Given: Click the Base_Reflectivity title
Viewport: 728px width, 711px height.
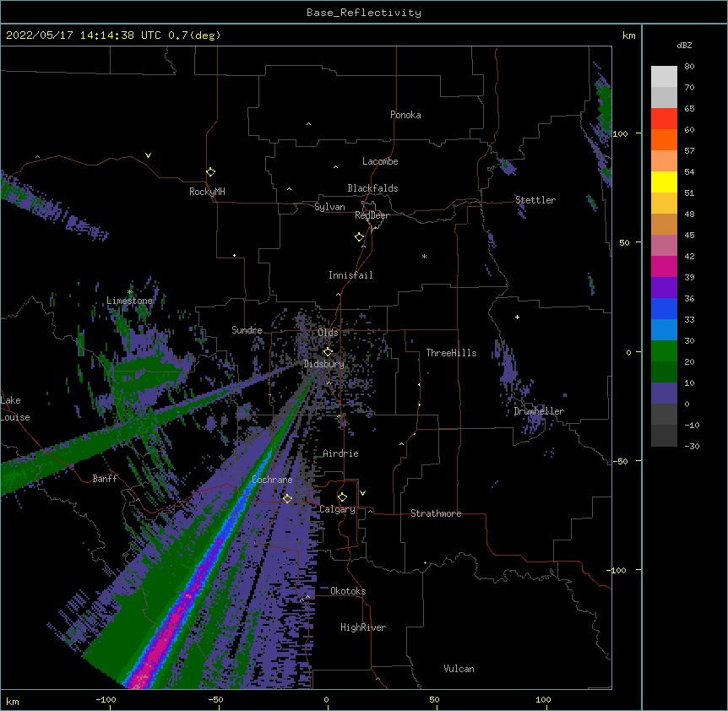Looking at the screenshot, I should point(364,13).
